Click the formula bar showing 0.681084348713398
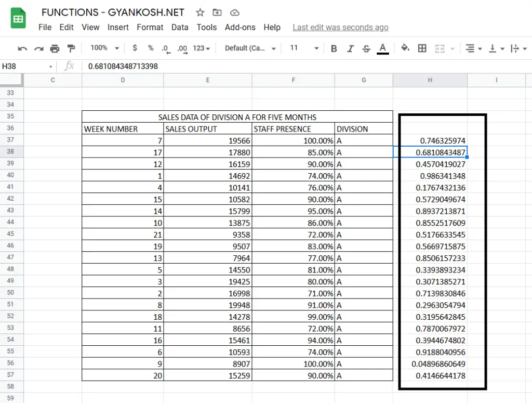The height and width of the screenshot is (403, 532). [x=305, y=66]
